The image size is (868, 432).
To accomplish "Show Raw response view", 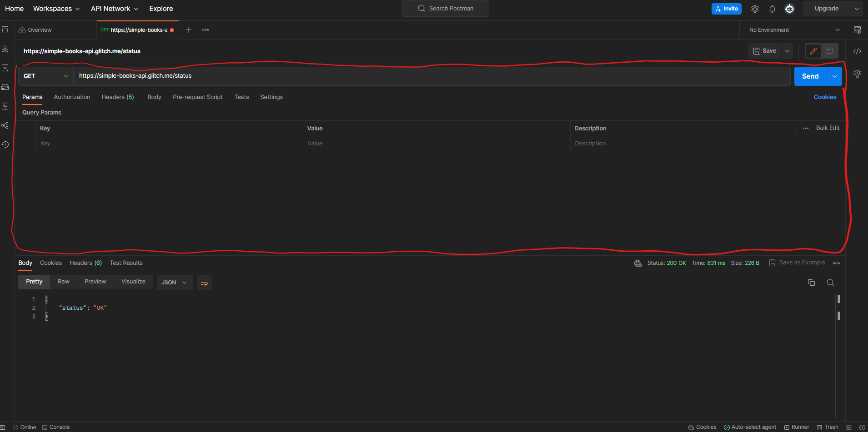I will pyautogui.click(x=64, y=282).
